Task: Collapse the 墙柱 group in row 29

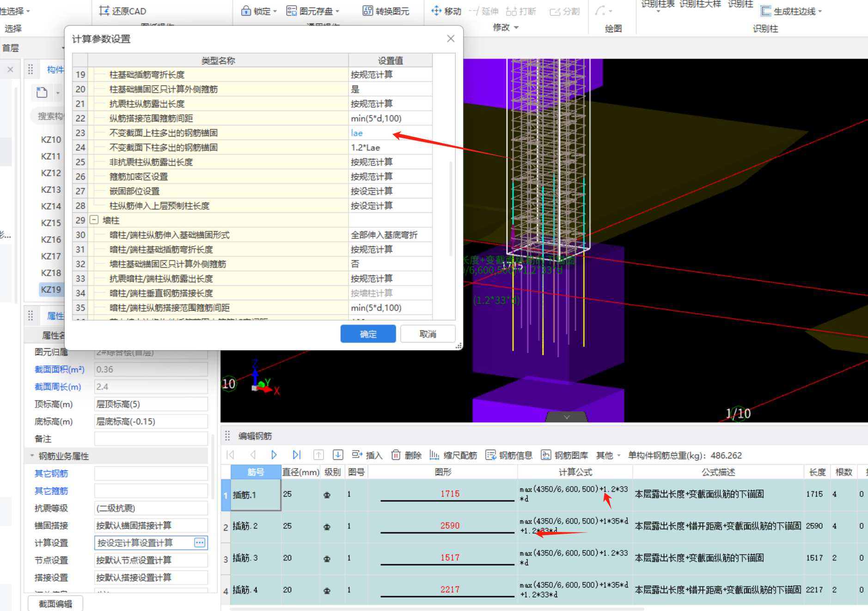Action: (94, 220)
